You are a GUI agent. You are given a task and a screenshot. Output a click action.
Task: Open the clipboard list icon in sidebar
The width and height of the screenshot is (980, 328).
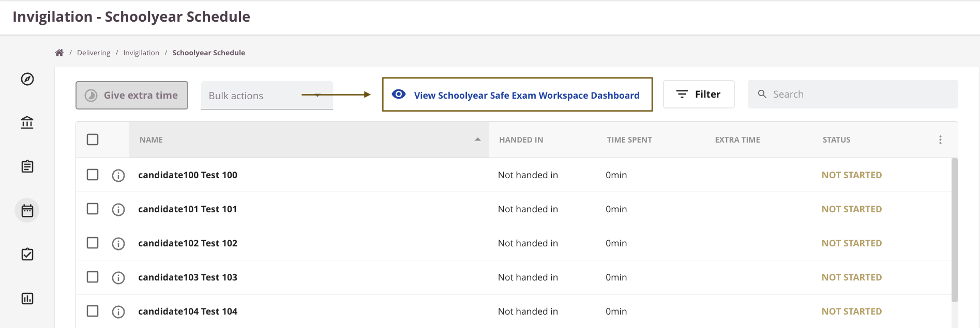pyautogui.click(x=27, y=166)
